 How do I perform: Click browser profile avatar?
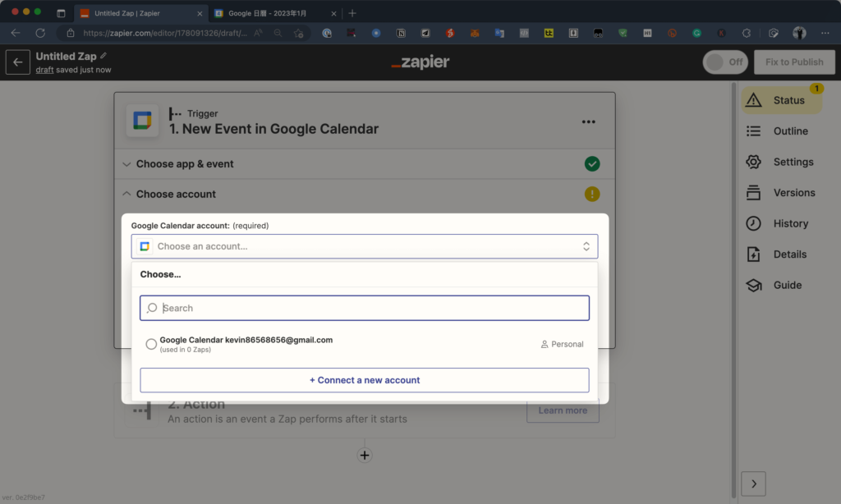point(799,33)
